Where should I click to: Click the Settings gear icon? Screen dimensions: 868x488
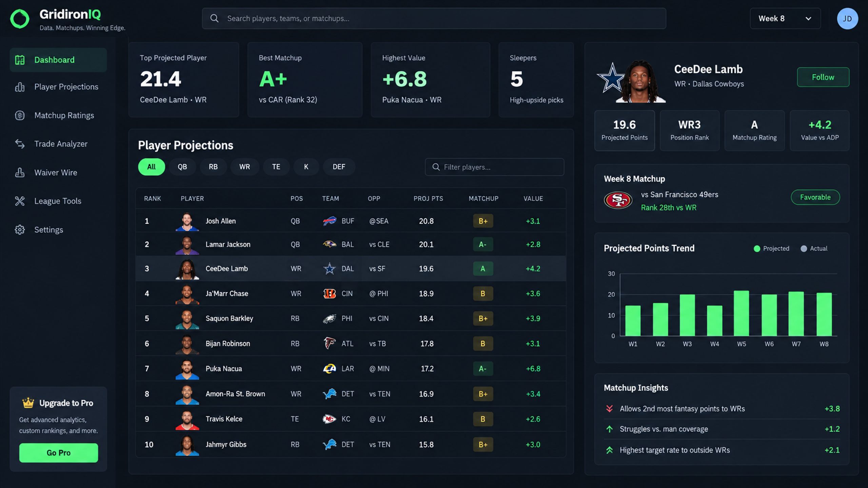click(x=20, y=230)
